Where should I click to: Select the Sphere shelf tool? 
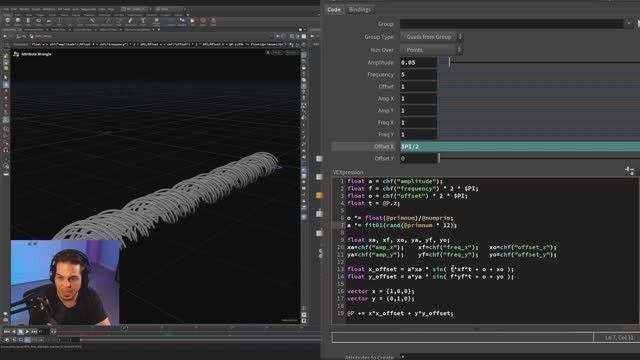(18, 21)
